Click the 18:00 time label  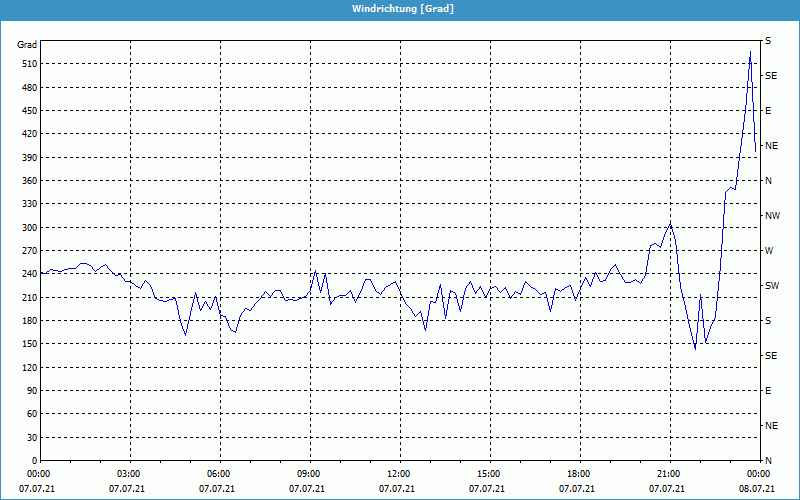tap(579, 474)
